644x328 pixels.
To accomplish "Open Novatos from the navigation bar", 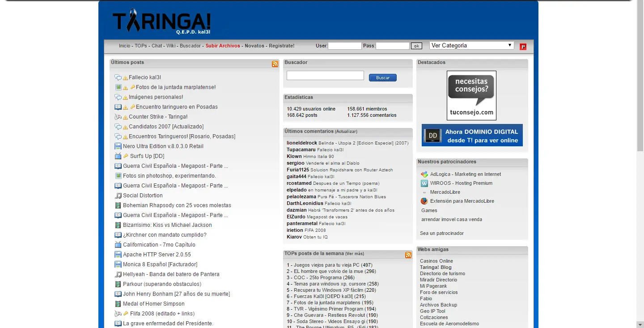I will click(254, 46).
